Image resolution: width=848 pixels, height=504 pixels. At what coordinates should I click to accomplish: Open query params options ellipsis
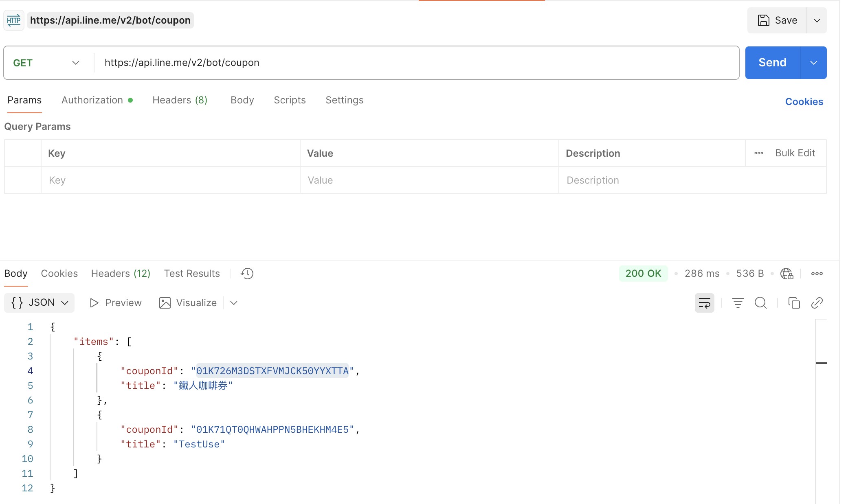point(758,153)
